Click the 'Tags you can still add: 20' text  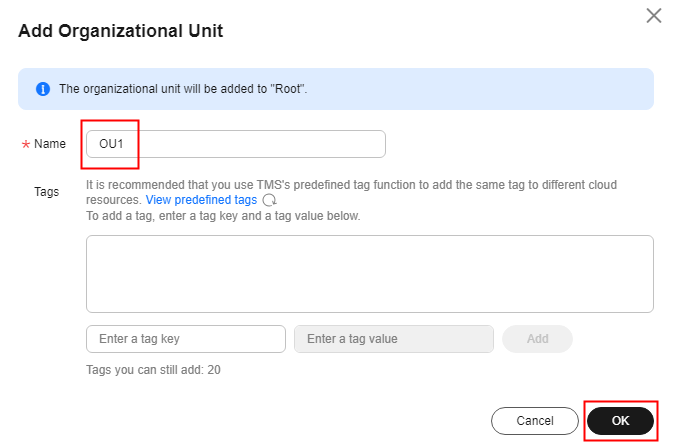(x=153, y=370)
